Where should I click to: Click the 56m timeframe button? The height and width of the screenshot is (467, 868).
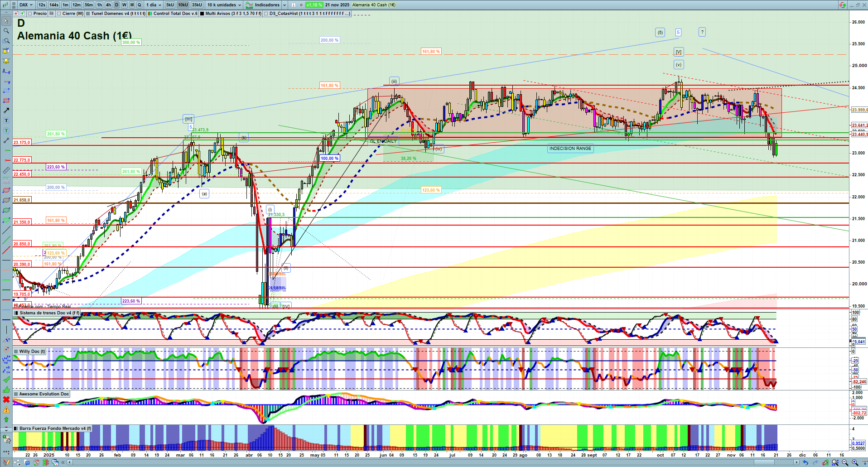click(x=89, y=5)
